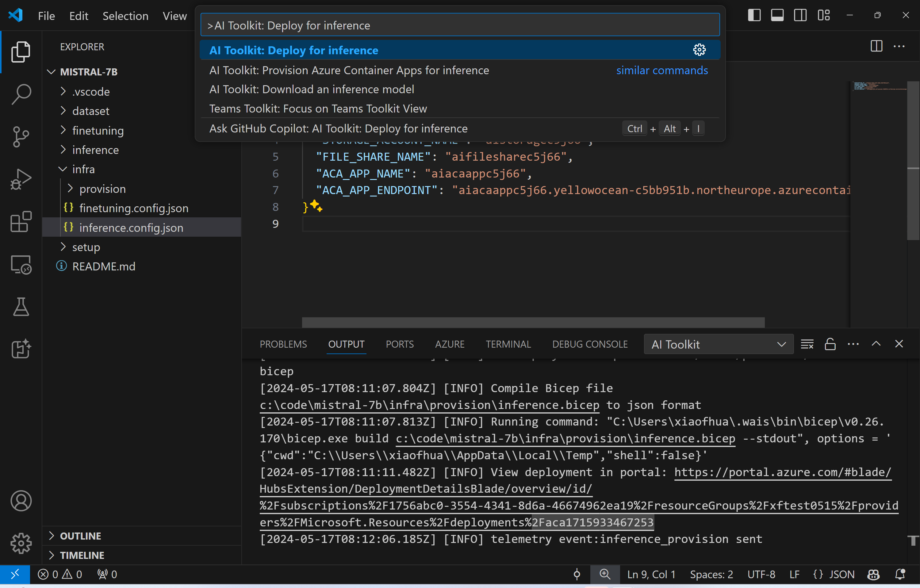Screen dimensions: 920x588
Task: Customize layout from title bar
Action: [824, 15]
